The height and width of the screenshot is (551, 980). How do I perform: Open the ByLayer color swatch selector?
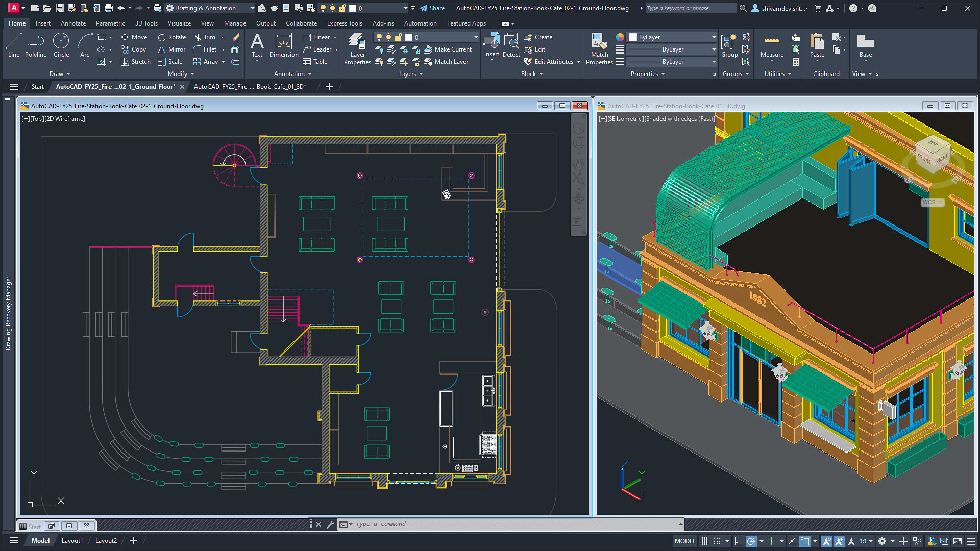pos(672,37)
